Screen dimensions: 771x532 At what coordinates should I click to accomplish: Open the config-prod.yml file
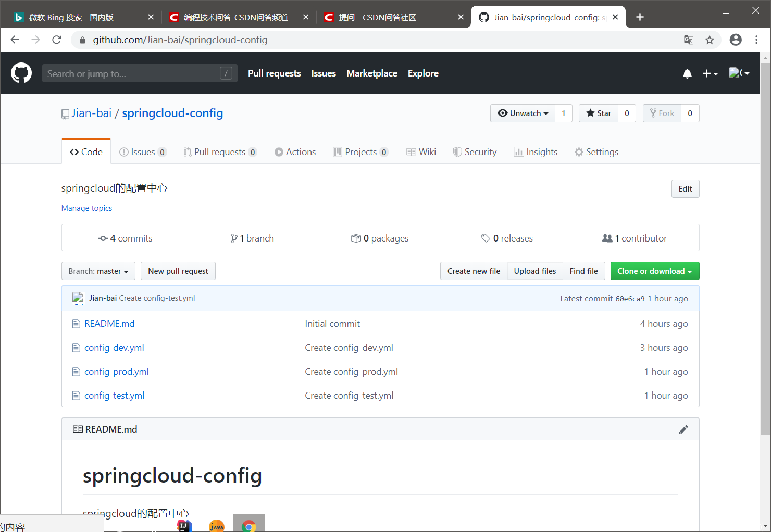[117, 372]
